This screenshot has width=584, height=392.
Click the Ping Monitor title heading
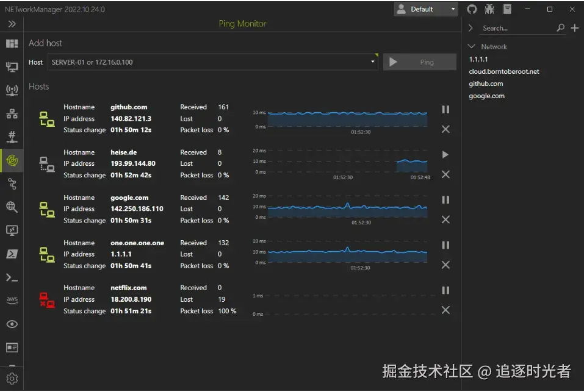242,24
